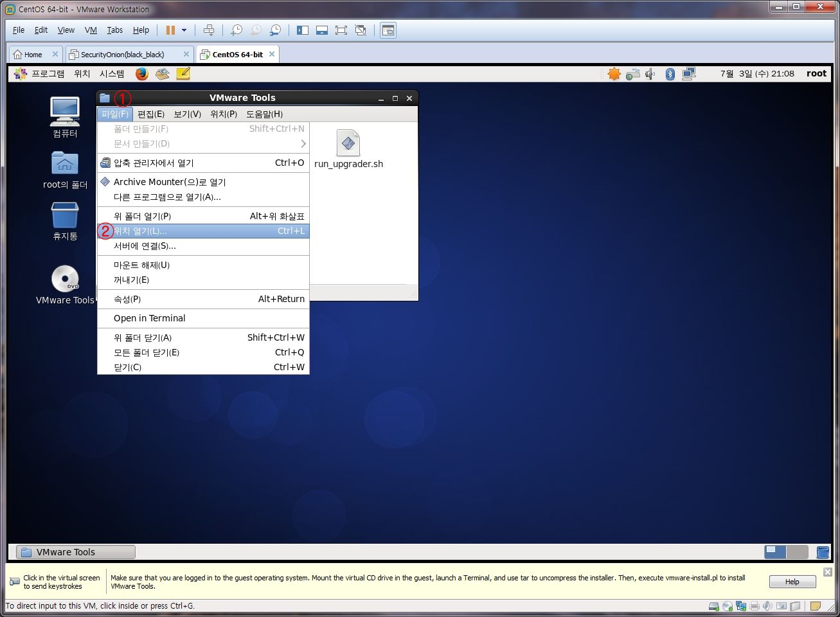Open the power options dropdown arrow beside pause
This screenshot has width=840, height=617.
point(184,30)
